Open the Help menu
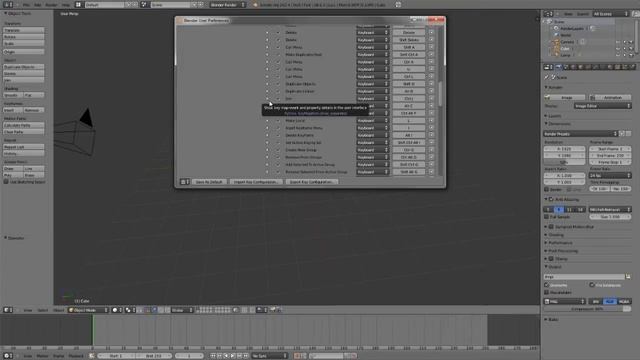The image size is (640, 360). coord(66,5)
